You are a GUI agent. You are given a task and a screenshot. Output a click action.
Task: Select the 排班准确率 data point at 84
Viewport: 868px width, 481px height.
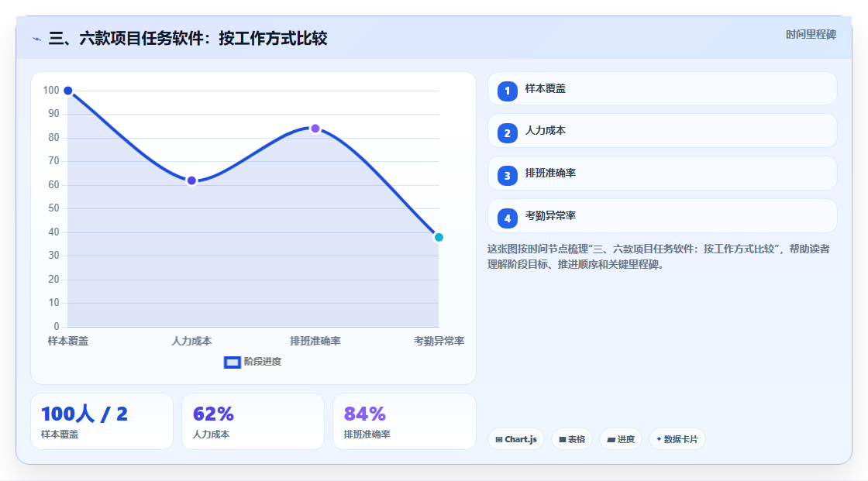tap(315, 129)
